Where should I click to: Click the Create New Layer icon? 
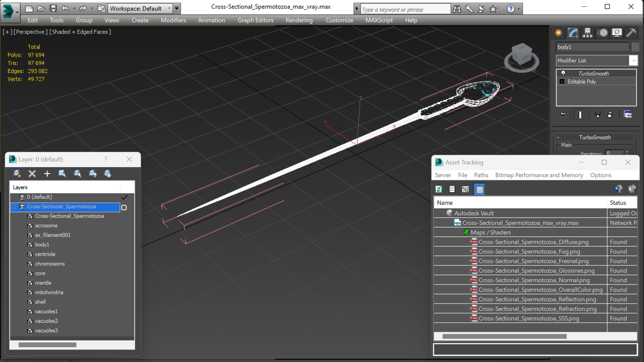[x=17, y=173]
